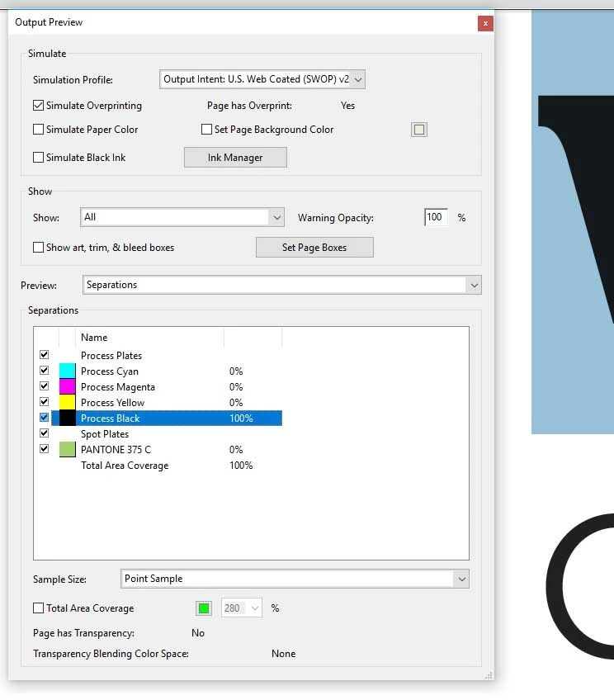
Task: Open the Sample Size dropdown
Action: coord(295,579)
